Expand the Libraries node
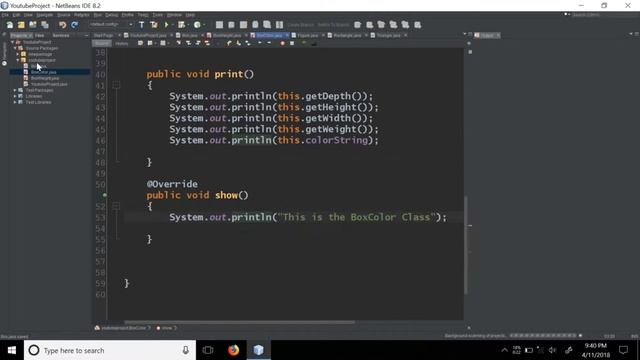Screen dimensions: 640x360 point(16,96)
